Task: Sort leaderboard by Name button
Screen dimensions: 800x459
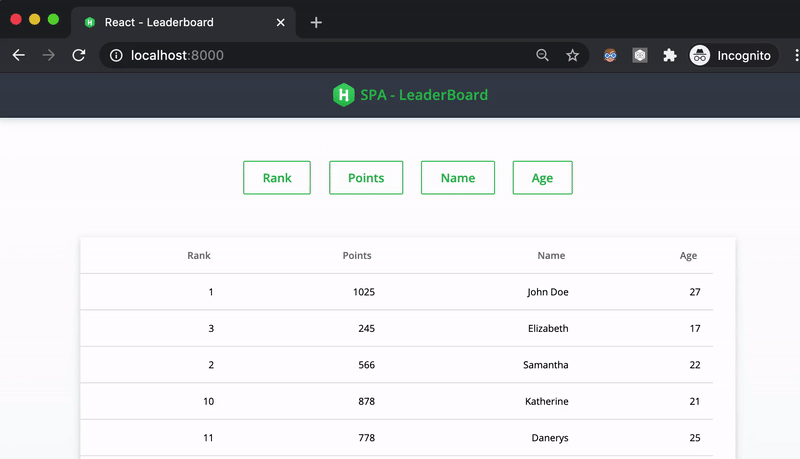Action: click(458, 178)
